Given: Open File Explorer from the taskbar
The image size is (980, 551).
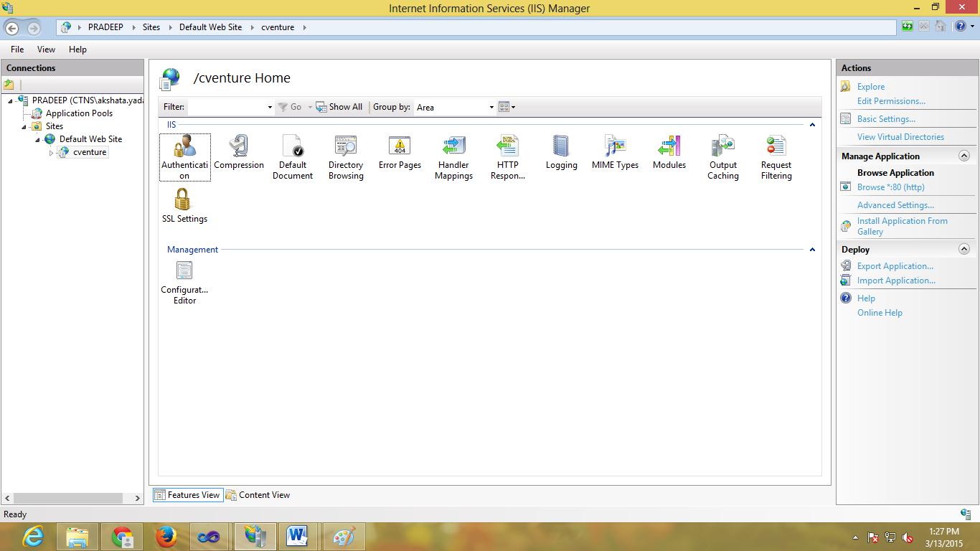Looking at the screenshot, I should [77, 537].
